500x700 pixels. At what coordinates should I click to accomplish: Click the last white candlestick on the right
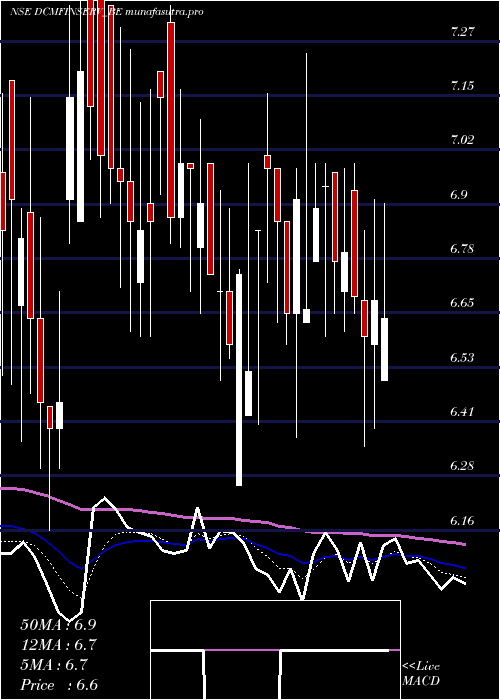pos(384,350)
